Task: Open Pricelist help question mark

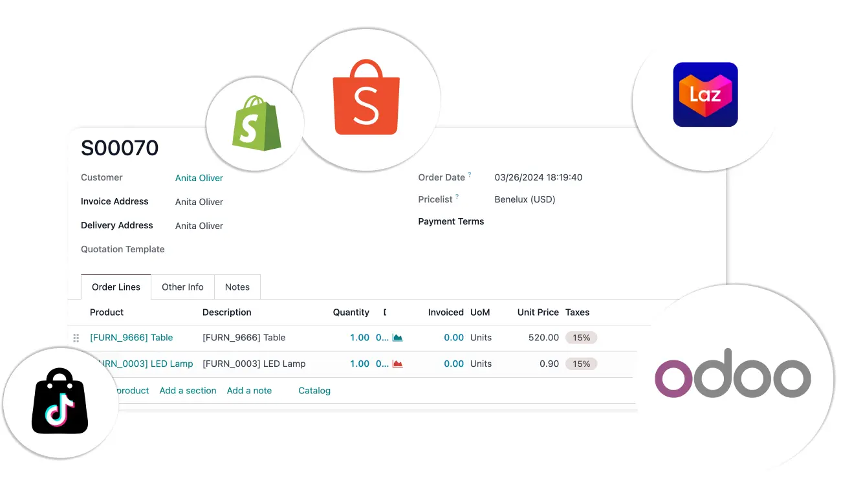Action: click(x=457, y=197)
